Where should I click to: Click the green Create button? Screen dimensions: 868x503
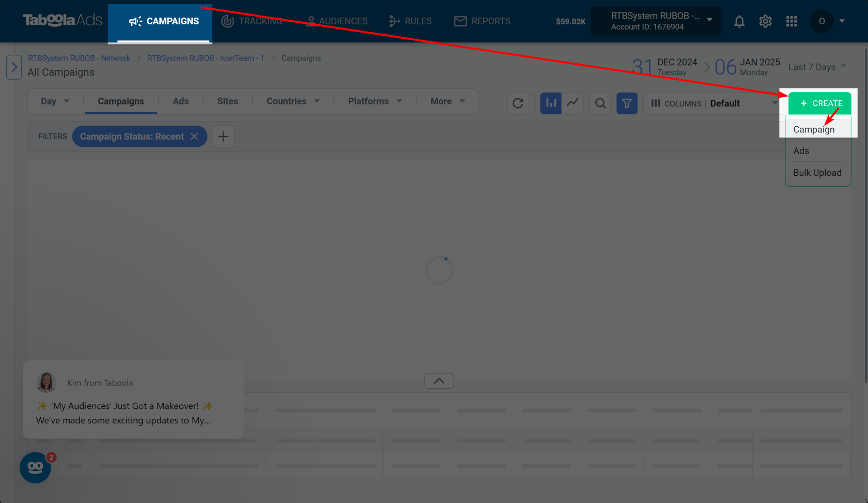(819, 103)
